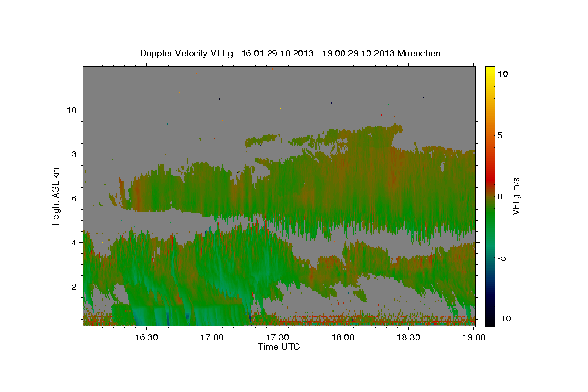Click the '16:01 29.10.2013' start time in title
The height and width of the screenshot is (392, 588).
click(278, 53)
